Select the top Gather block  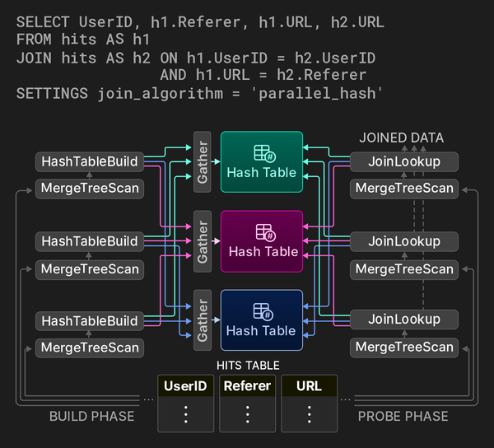click(x=202, y=161)
